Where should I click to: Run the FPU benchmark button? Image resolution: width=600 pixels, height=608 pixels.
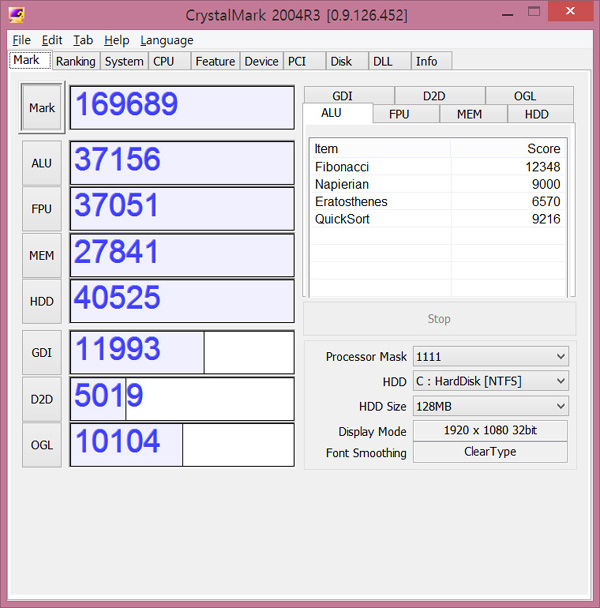tap(42, 209)
